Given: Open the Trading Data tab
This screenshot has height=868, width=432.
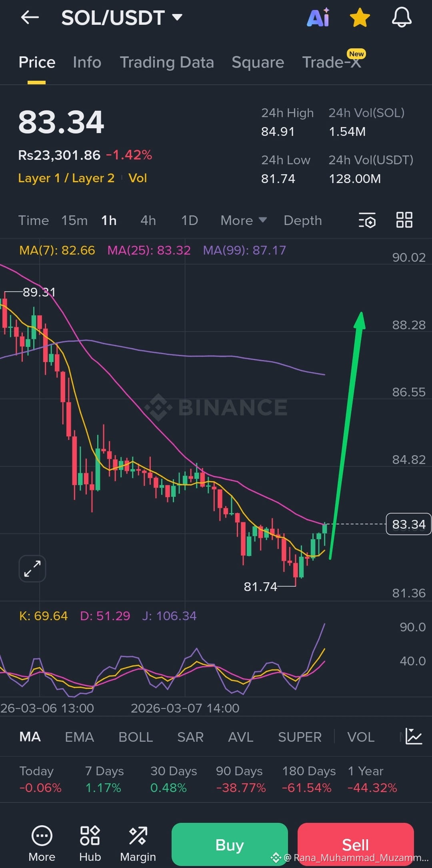Looking at the screenshot, I should pyautogui.click(x=167, y=62).
